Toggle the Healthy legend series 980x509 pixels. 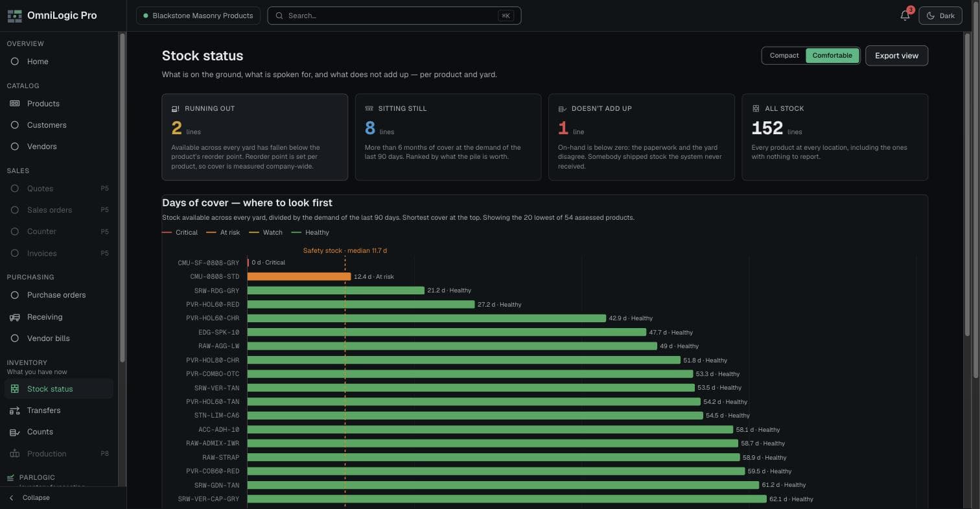[x=310, y=233]
